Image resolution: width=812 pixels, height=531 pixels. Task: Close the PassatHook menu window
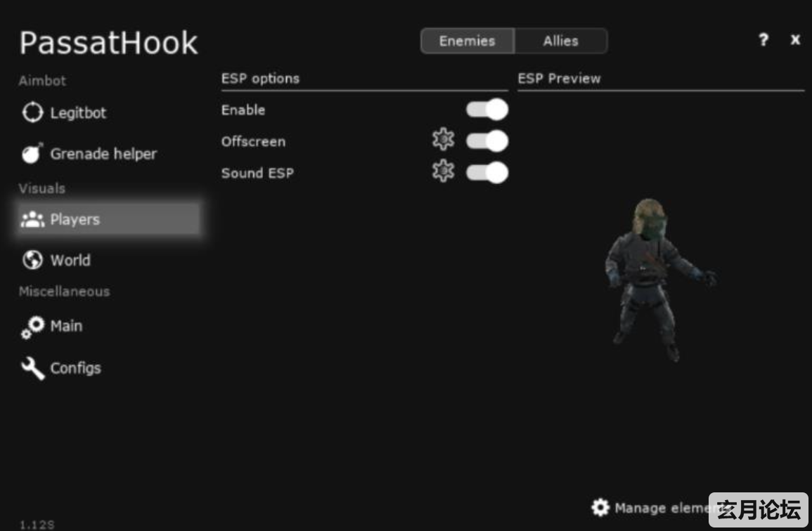[795, 40]
